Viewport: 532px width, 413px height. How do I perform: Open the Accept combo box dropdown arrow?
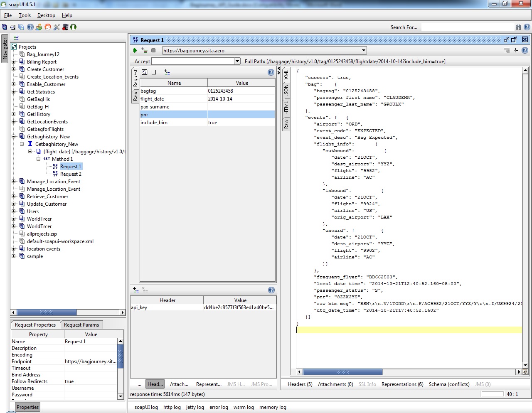point(237,61)
